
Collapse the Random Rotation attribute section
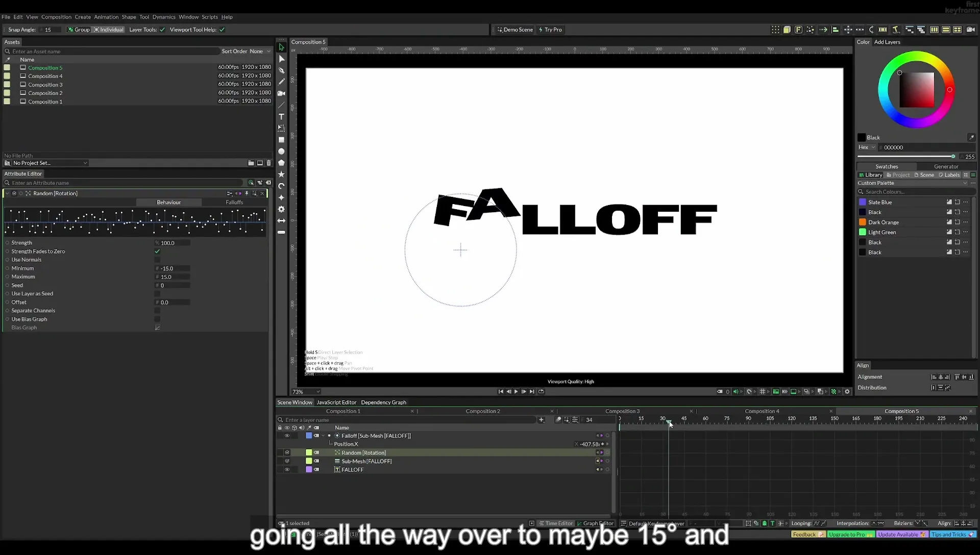(x=7, y=193)
